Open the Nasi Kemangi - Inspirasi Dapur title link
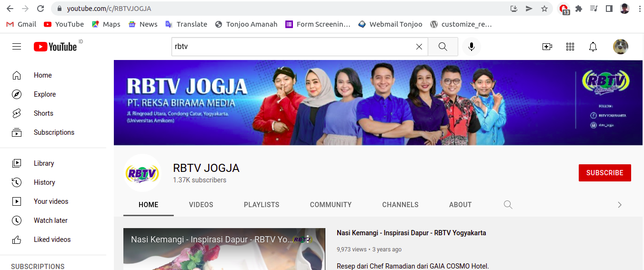 pyautogui.click(x=412, y=233)
